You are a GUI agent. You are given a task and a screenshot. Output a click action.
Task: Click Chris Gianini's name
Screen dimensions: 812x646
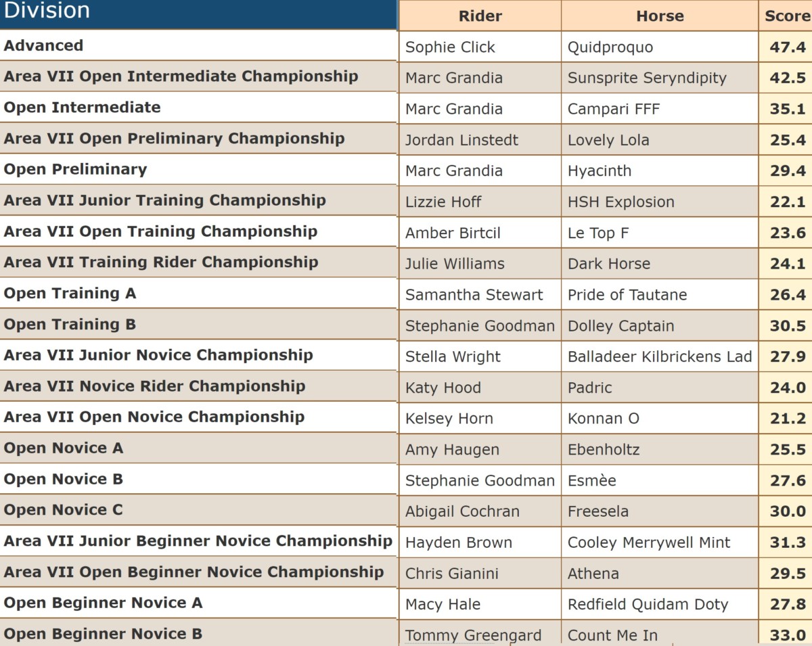452,574
